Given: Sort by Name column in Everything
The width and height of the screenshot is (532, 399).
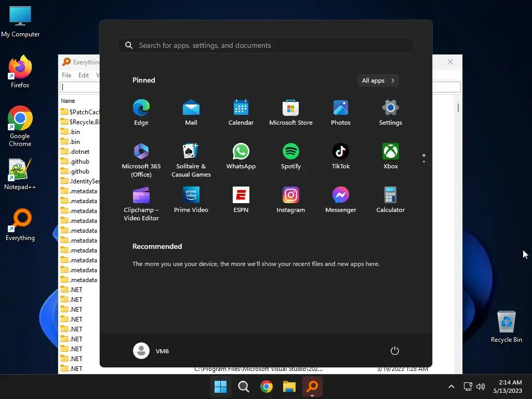Looking at the screenshot, I should tap(68, 101).
